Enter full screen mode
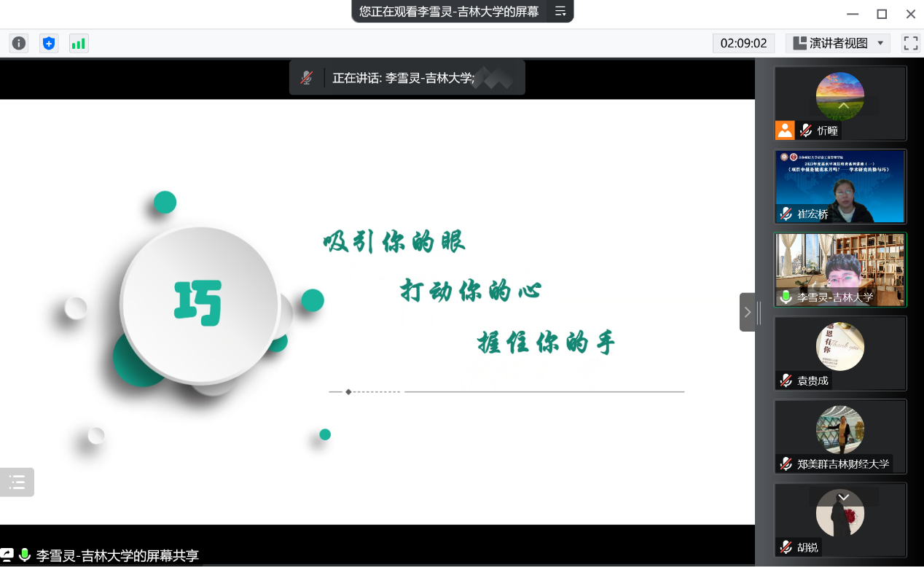Viewport: 924px width, 567px height. (910, 43)
